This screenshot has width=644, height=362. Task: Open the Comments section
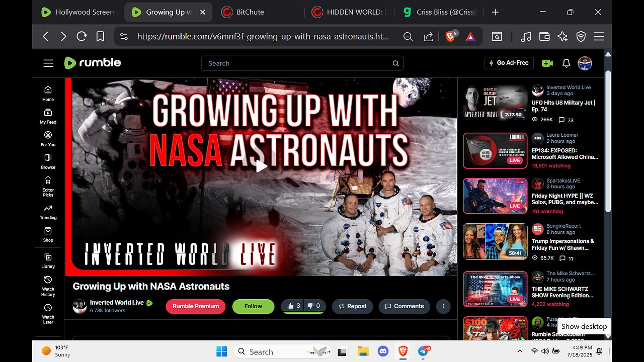pyautogui.click(x=405, y=306)
